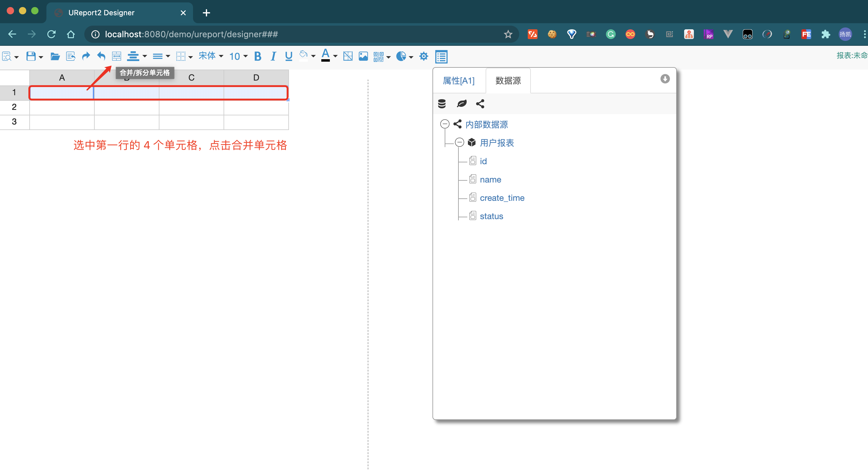This screenshot has width=868, height=470.
Task: Switch to the 数据源 tab
Action: (508, 81)
